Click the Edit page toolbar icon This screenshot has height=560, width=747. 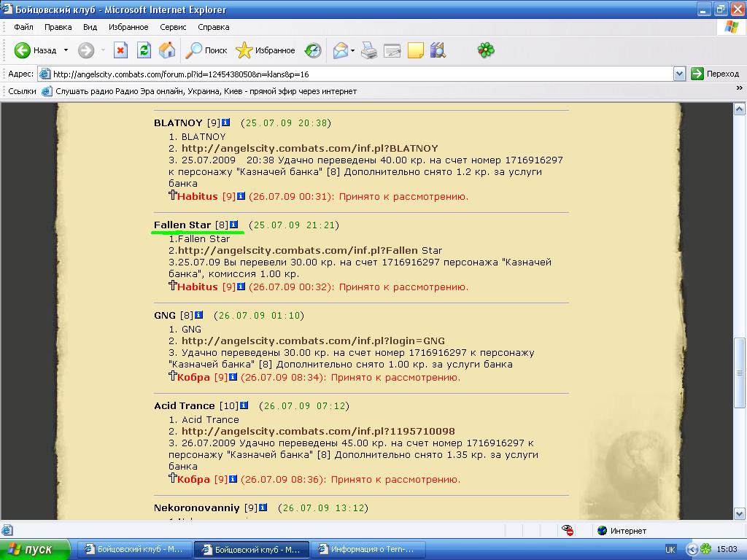pos(392,50)
